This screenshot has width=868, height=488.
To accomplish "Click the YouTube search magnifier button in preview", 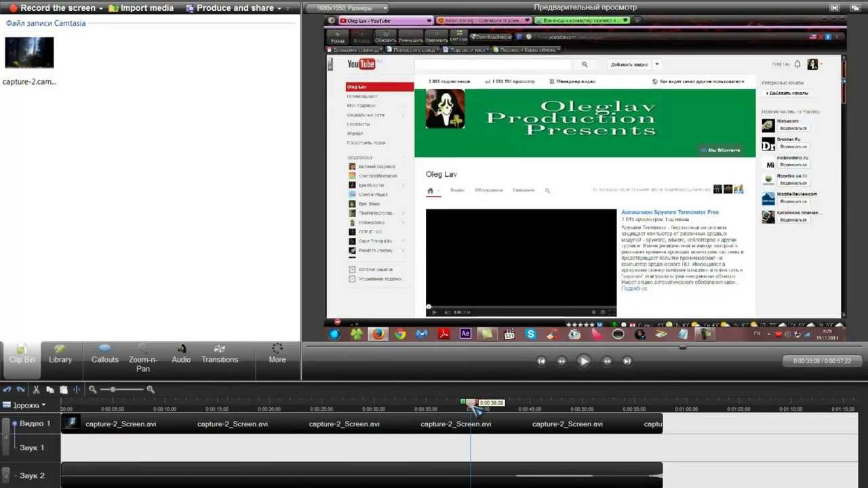I will coord(584,64).
